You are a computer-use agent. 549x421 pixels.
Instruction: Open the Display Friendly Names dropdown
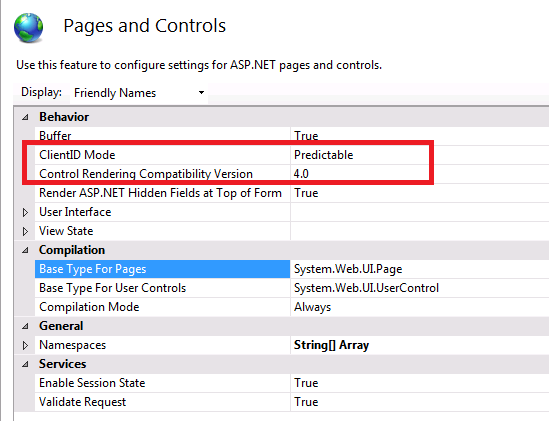point(139,93)
